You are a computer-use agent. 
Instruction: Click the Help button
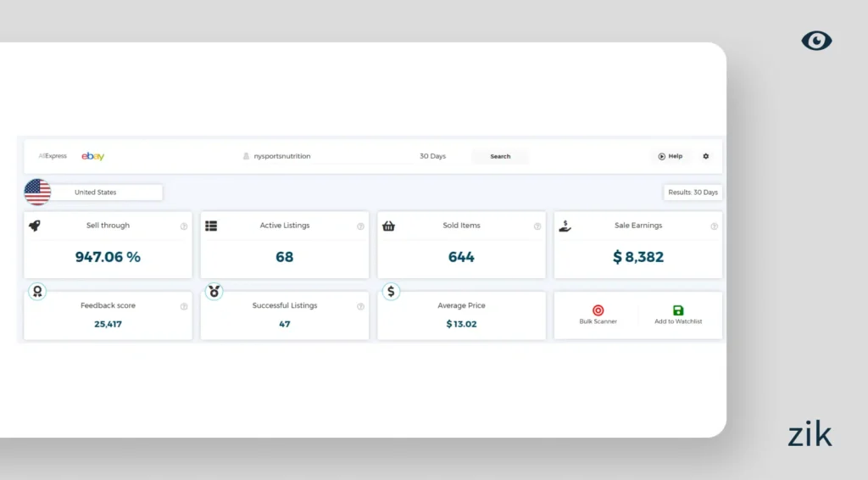click(x=670, y=156)
